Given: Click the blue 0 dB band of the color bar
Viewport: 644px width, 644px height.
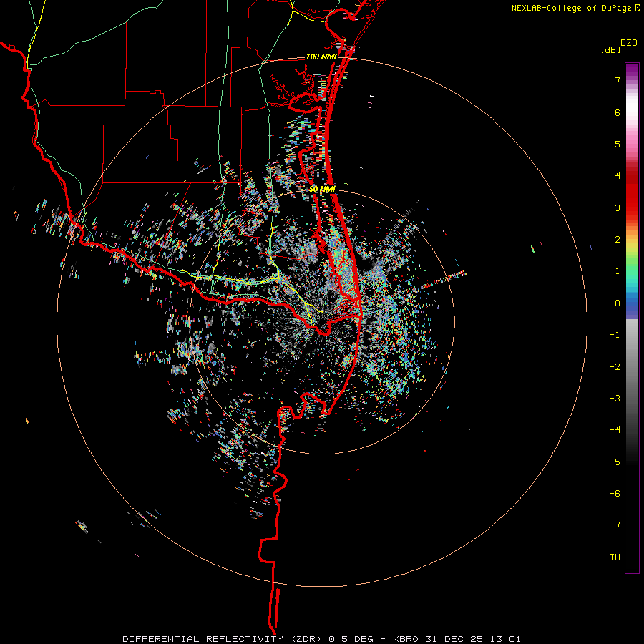Looking at the screenshot, I should (x=632, y=305).
